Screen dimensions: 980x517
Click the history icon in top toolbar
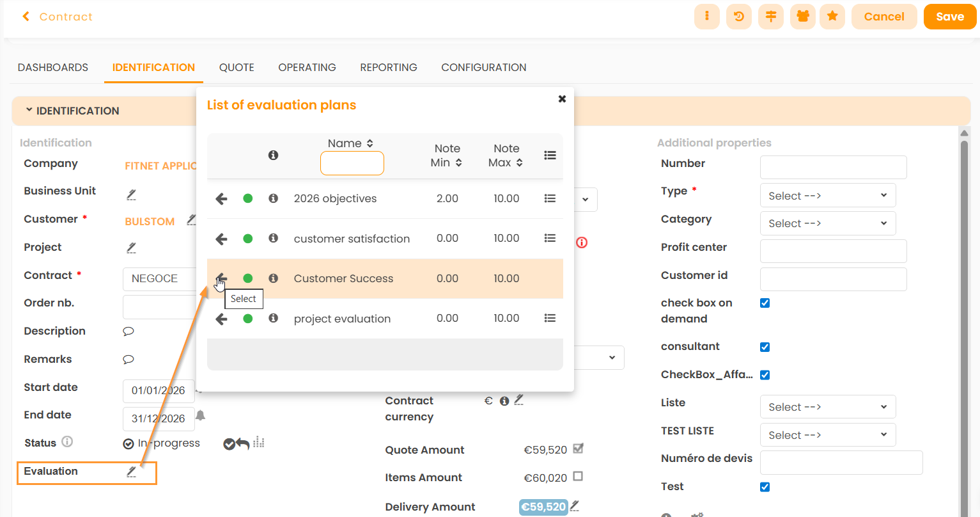[738, 17]
